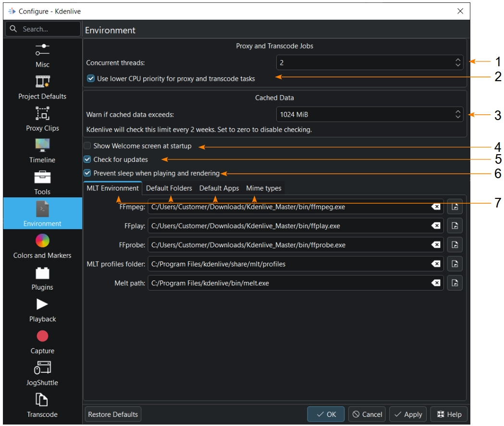The width and height of the screenshot is (504, 426).
Task: Uncheck Prevent sleep when playing and rendering
Action: [87, 173]
